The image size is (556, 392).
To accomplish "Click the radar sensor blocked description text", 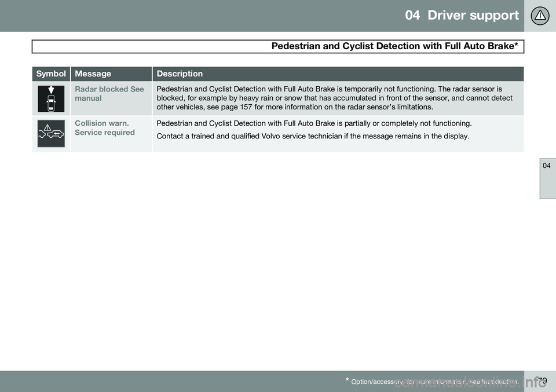I will point(334,98).
